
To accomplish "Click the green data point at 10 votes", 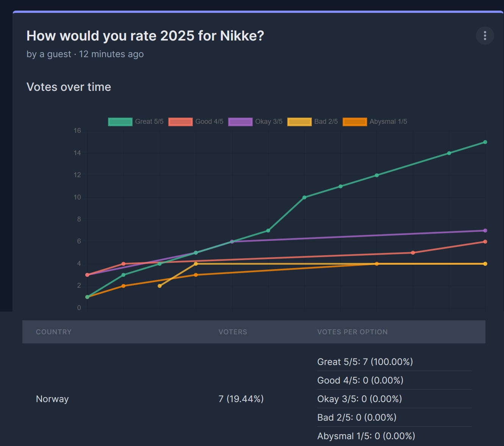I will [x=304, y=197].
